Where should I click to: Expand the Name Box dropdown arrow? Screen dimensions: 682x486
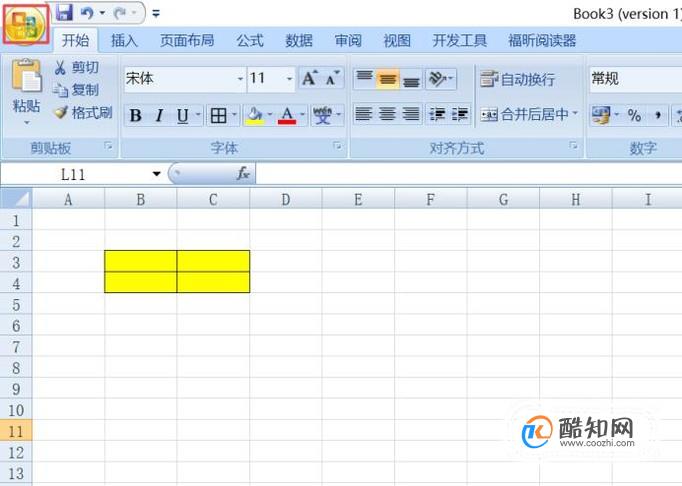pyautogui.click(x=156, y=174)
